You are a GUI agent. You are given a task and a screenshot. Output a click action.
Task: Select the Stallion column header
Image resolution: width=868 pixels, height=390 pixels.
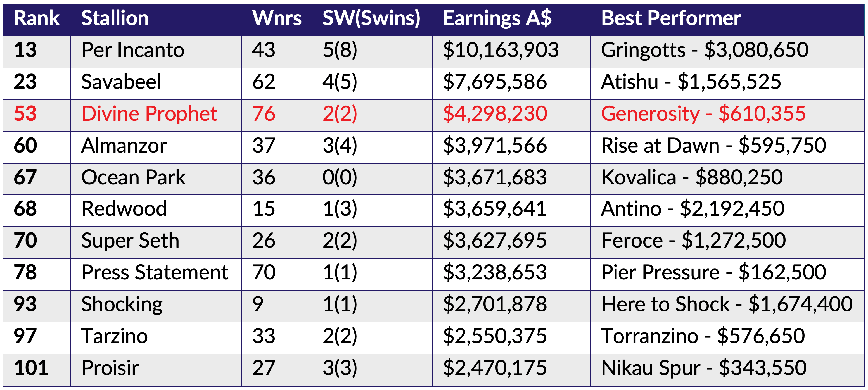point(115,18)
